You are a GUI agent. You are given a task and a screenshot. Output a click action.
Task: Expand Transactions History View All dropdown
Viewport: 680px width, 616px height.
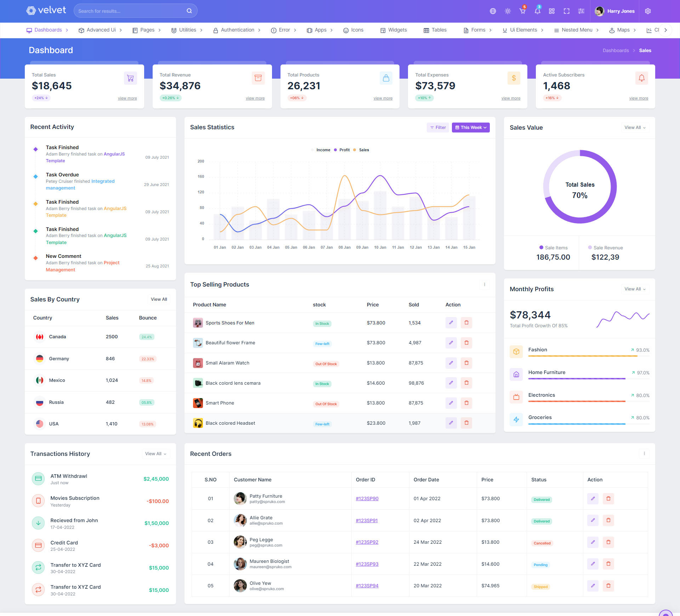[155, 454]
